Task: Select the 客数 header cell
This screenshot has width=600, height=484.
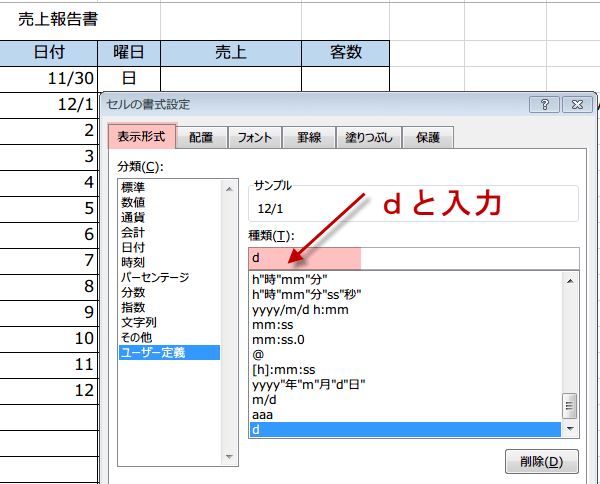Action: click(346, 53)
